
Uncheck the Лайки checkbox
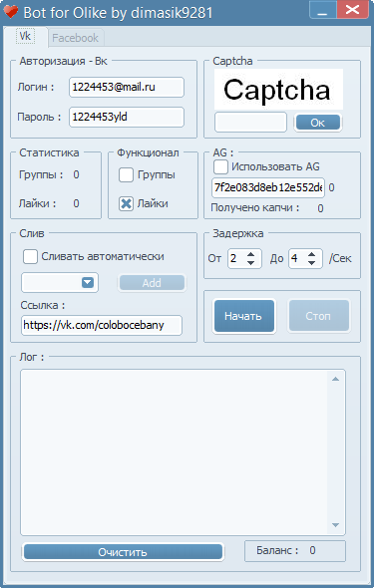coord(126,203)
